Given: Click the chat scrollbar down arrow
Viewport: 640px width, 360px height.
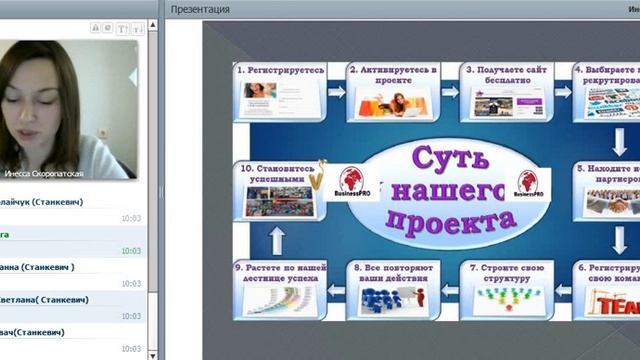Looking at the screenshot, I should 153,356.
